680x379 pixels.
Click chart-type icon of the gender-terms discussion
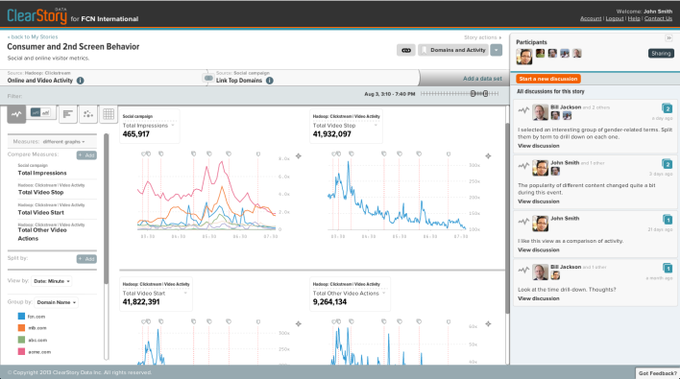[523, 110]
